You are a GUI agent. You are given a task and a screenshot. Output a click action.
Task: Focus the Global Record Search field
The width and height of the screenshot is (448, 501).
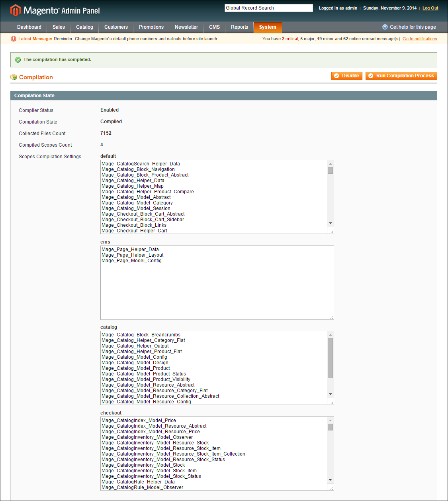coord(269,8)
